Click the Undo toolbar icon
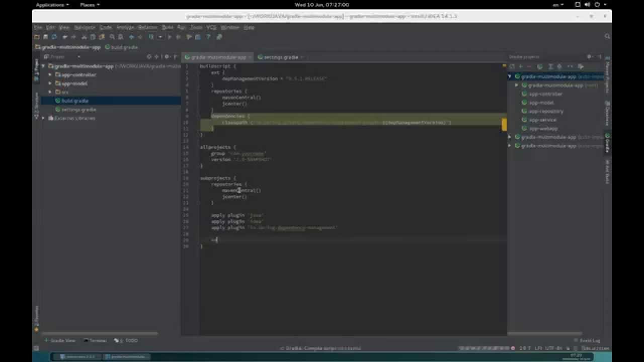Viewport: 644px width, 362px height. (65, 37)
